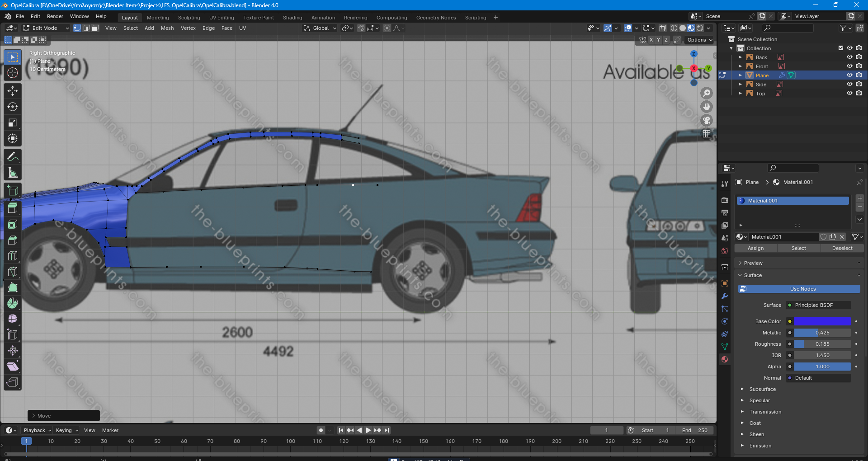Pick the Measure ruler tool

(13, 173)
